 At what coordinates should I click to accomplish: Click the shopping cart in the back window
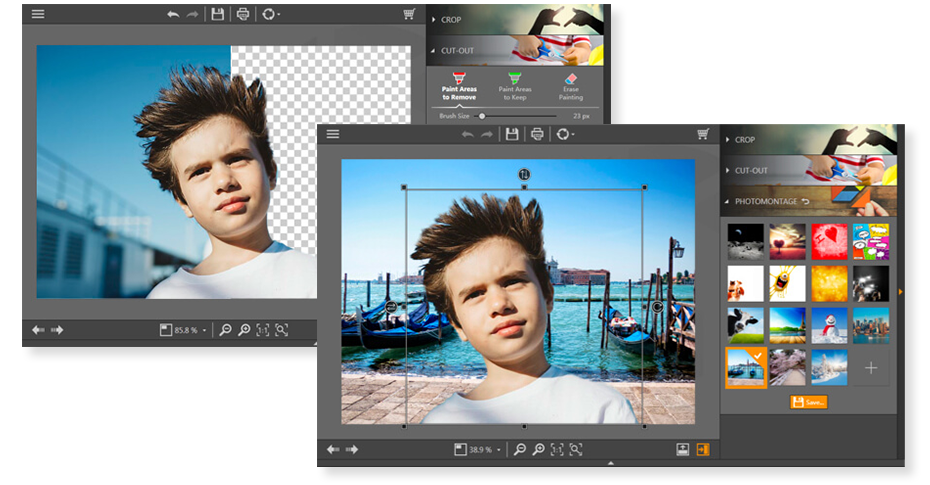pyautogui.click(x=409, y=14)
